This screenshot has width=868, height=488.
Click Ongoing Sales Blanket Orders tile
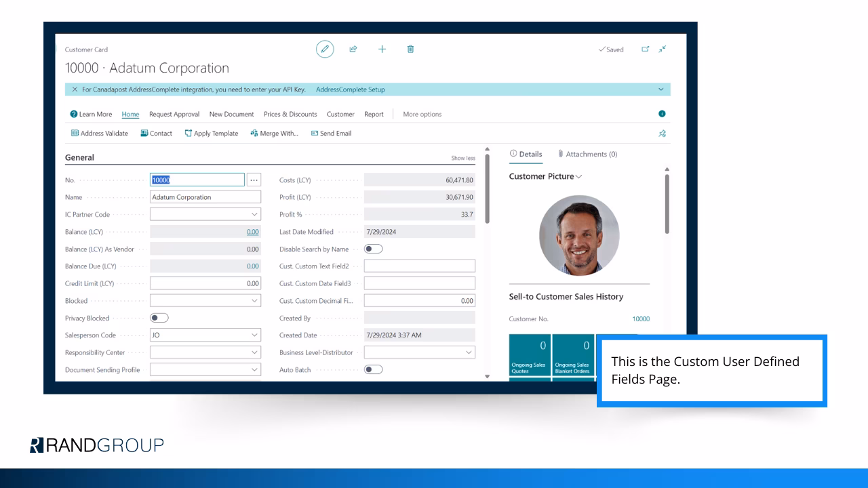pos(573,356)
